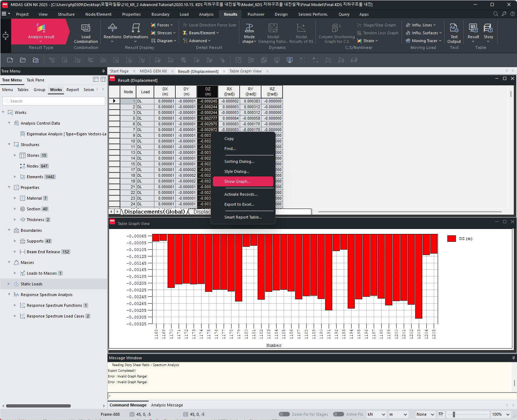The width and height of the screenshot is (517, 420).
Task: Toggle the Active Fix switch
Action: (339, 414)
